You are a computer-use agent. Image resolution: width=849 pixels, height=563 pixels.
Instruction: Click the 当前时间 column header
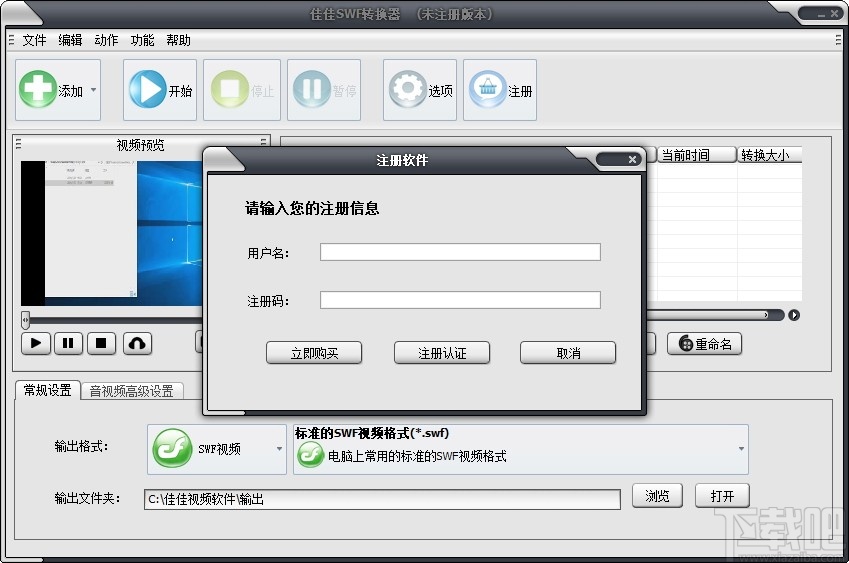point(697,155)
